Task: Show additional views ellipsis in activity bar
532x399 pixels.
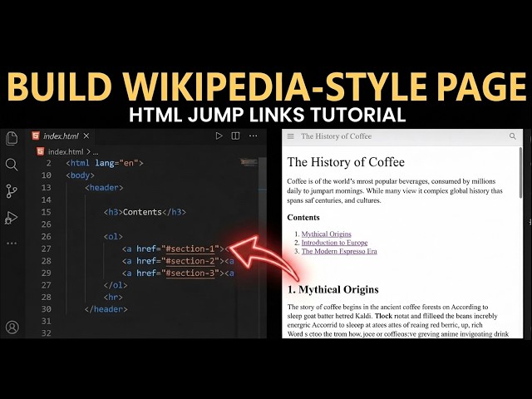Action: [x=12, y=244]
